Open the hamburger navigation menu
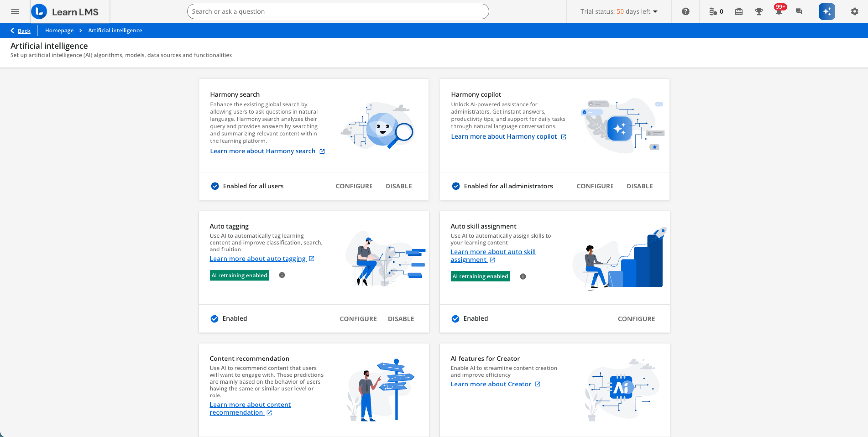The image size is (868, 437). [x=15, y=11]
